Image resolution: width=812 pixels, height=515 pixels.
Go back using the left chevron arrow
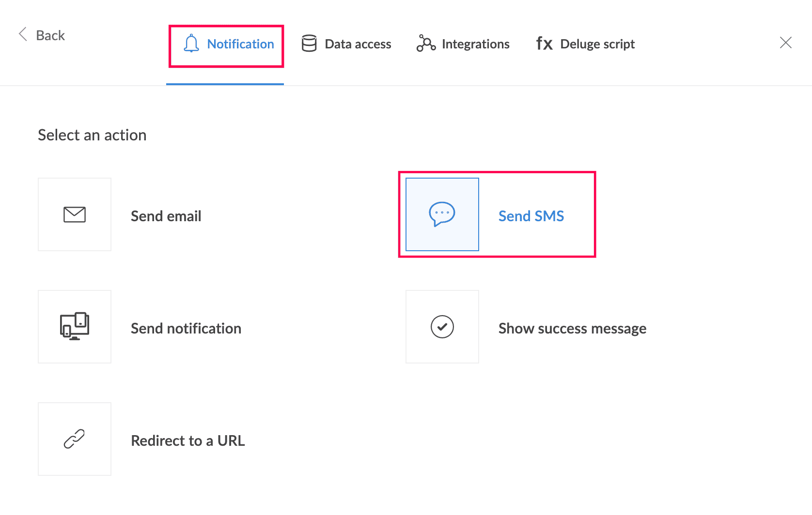[23, 34]
